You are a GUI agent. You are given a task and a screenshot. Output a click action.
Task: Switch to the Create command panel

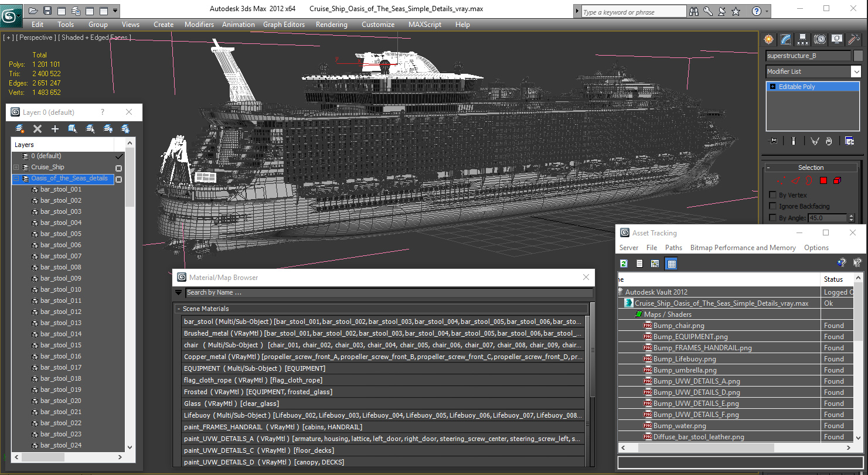(x=768, y=39)
